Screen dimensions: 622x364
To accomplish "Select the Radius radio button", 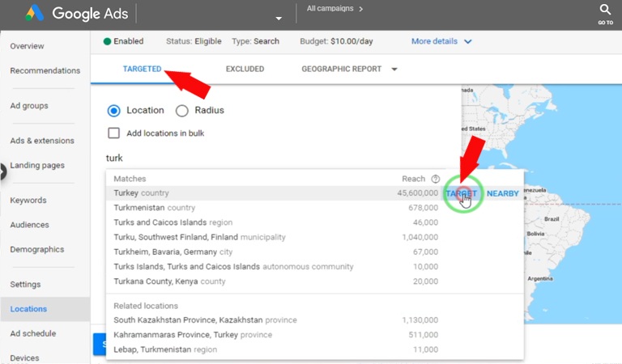I will pyautogui.click(x=181, y=111).
